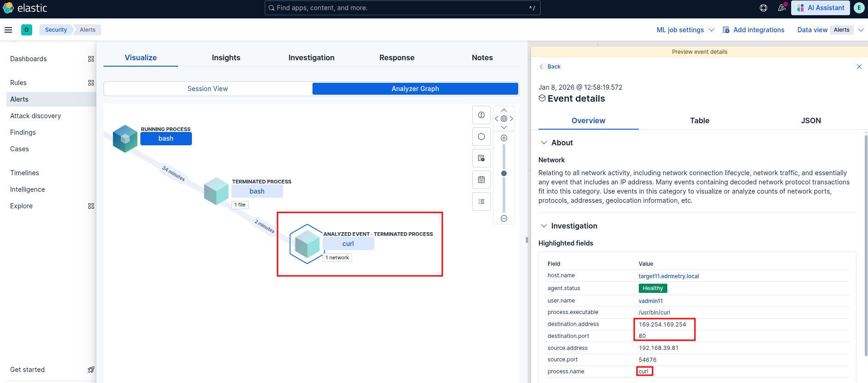
Task: Open the analyzer date range calendar button
Action: click(x=481, y=180)
